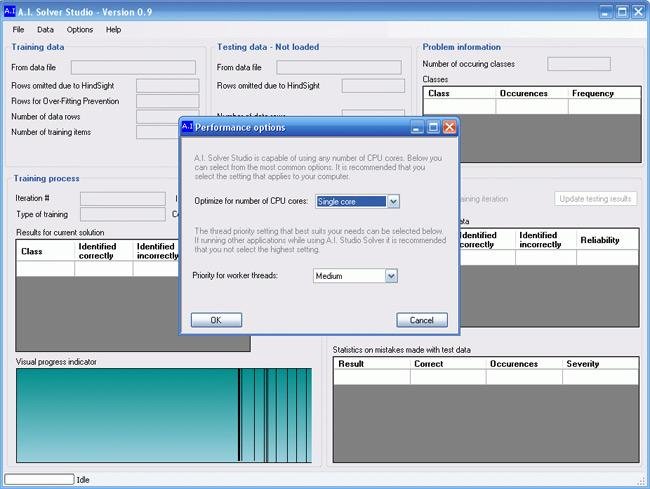Close the A.I. Solver Studio main window
Screen dimensions: 650x489
point(638,12)
